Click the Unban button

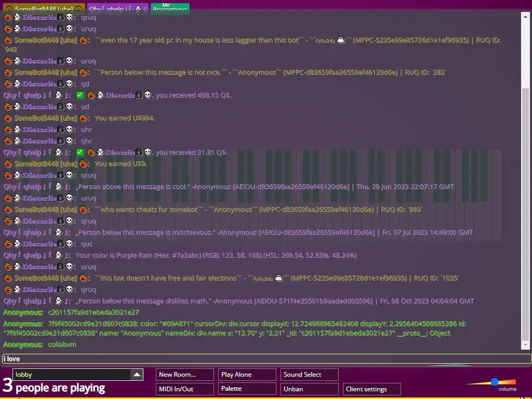[310, 389]
